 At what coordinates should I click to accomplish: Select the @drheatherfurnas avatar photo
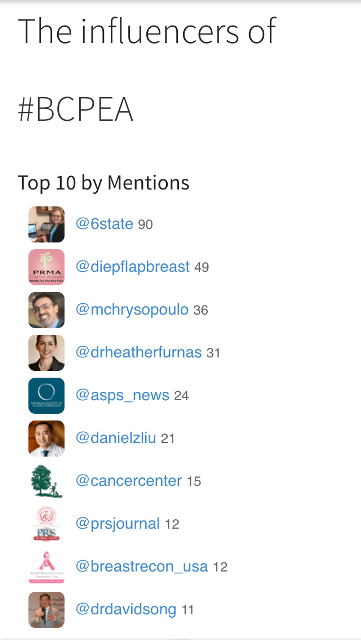(x=46, y=353)
